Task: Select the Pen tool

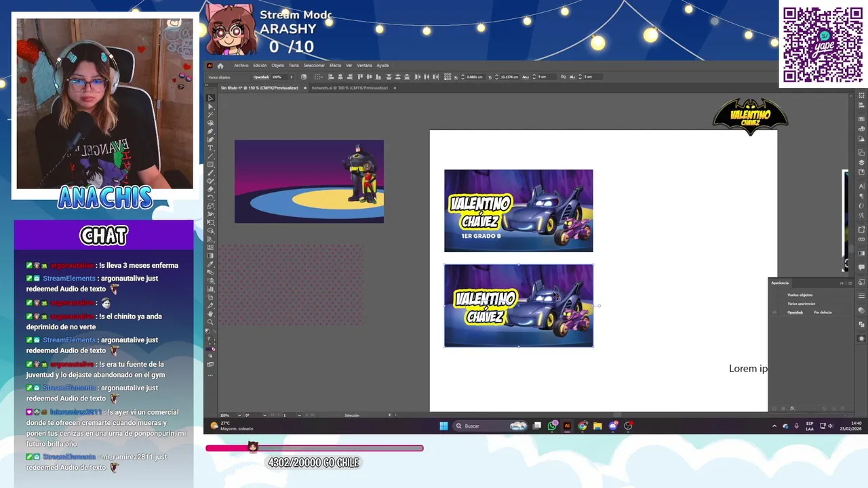Action: click(x=210, y=131)
